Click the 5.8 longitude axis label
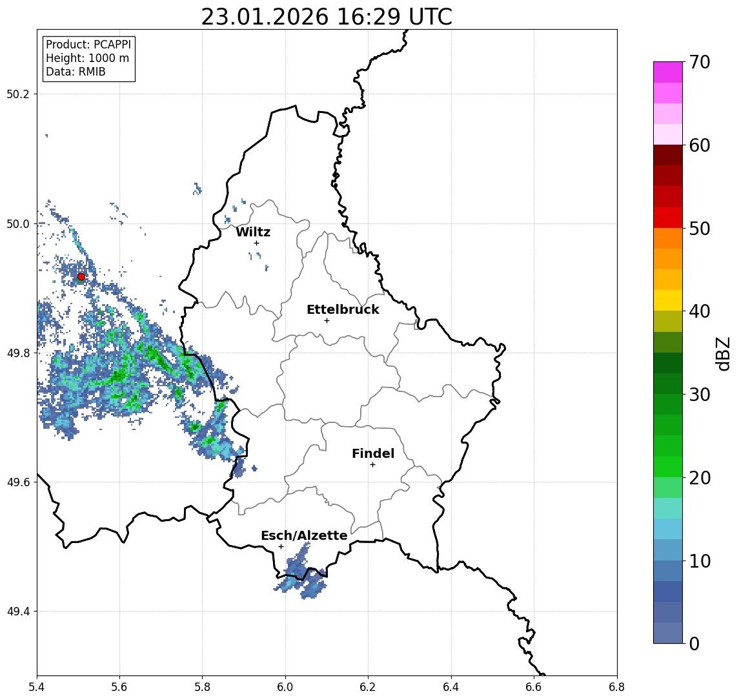Screen dimensions: 739x700 202,687
